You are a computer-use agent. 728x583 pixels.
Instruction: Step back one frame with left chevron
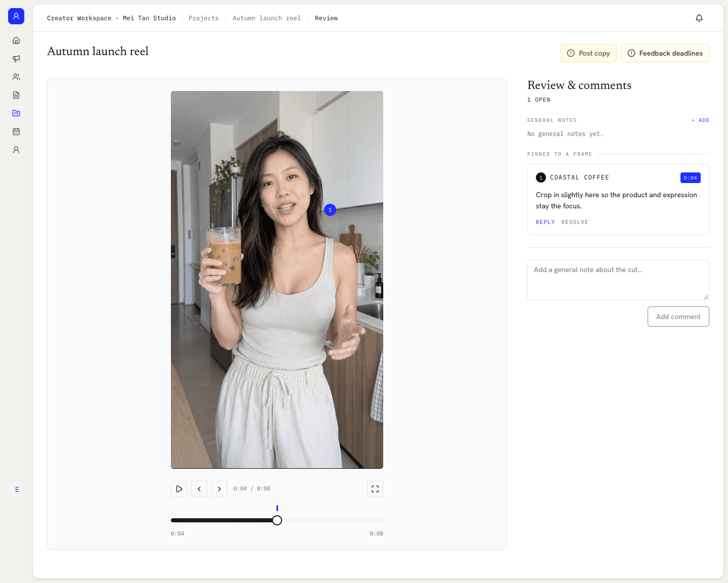(x=199, y=489)
